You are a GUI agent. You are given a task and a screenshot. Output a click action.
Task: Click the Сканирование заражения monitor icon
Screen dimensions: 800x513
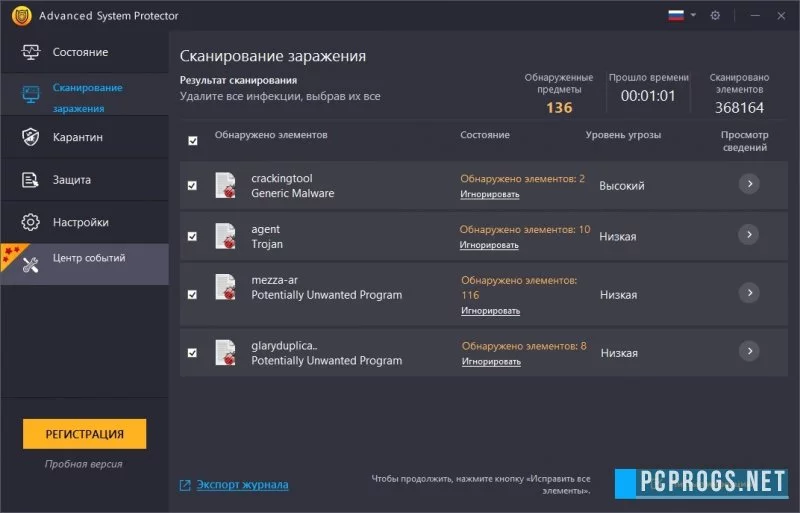pyautogui.click(x=31, y=94)
